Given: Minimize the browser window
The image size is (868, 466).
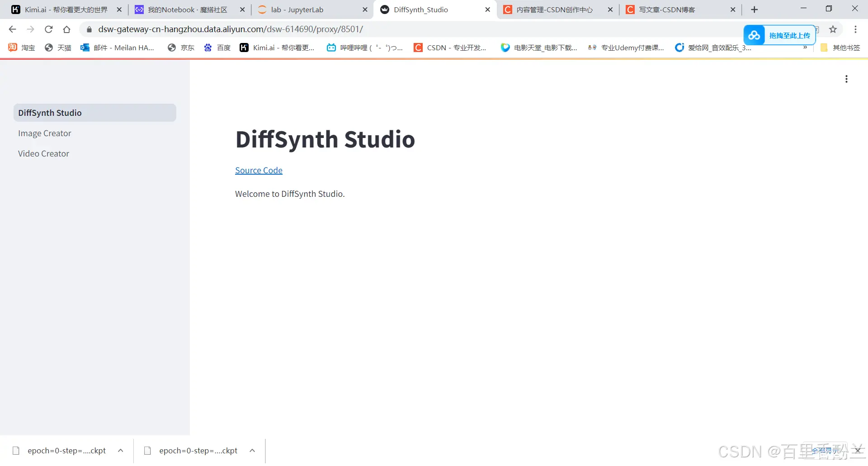Looking at the screenshot, I should coord(803,9).
